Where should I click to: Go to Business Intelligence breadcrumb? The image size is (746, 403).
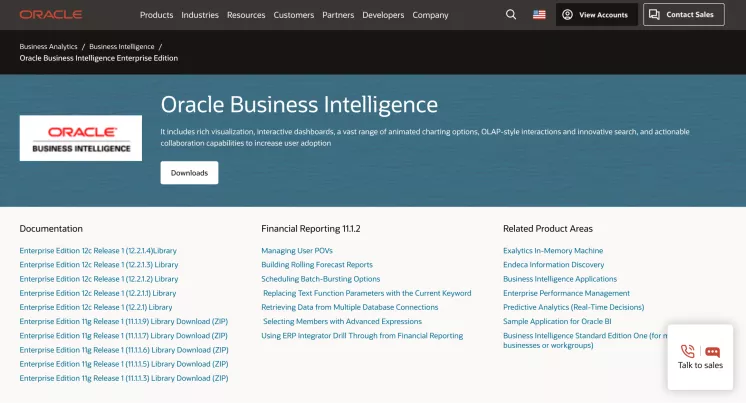122,47
